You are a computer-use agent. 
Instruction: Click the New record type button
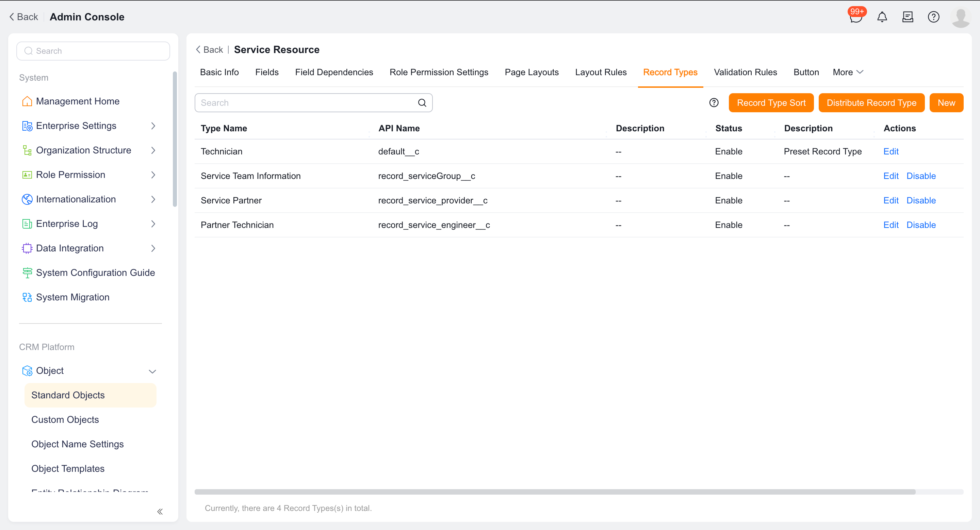946,103
